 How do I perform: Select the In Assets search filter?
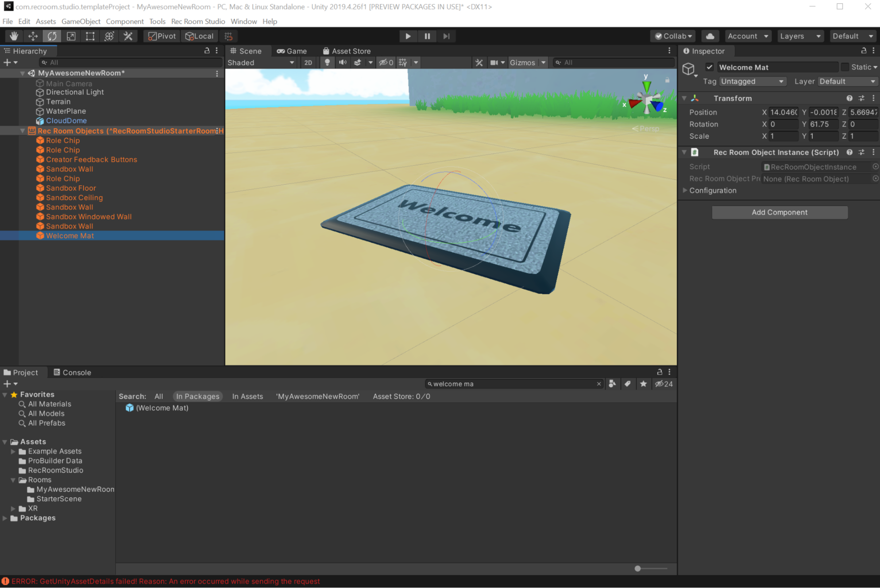coord(247,396)
